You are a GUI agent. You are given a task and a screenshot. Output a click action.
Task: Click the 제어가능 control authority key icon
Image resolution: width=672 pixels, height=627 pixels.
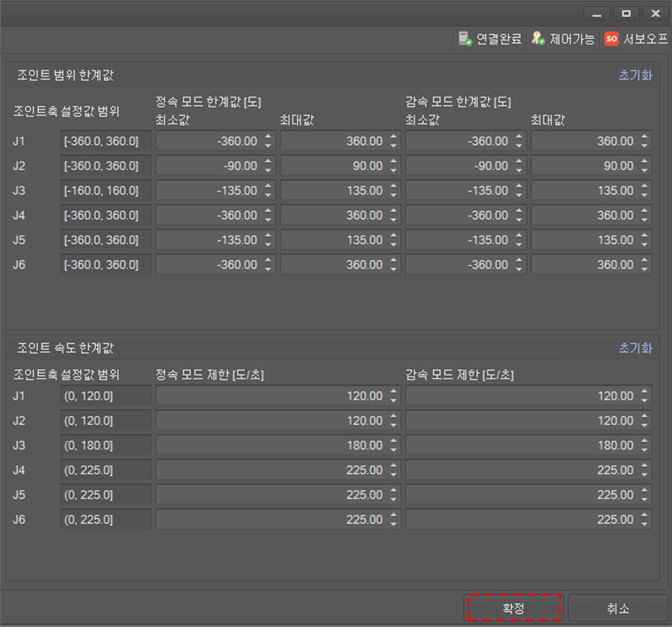[x=538, y=39]
